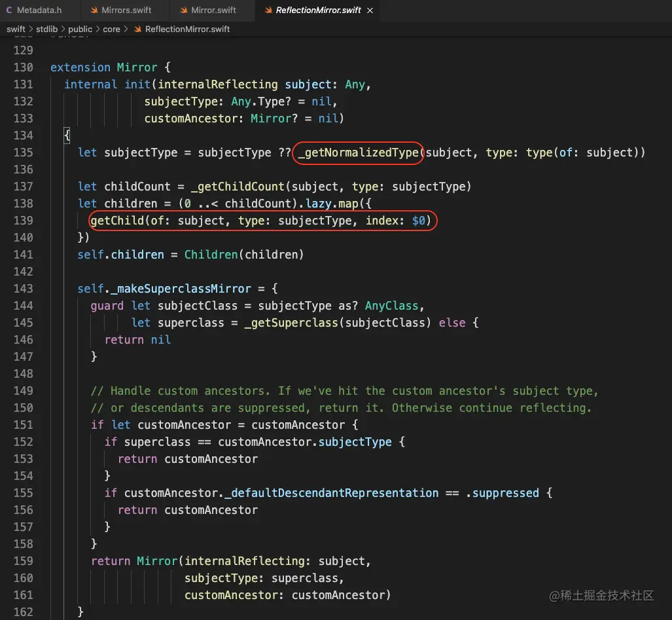Screen dimensions: 672x620
Task: Open the public breadcrumb folder
Action: click(80, 29)
